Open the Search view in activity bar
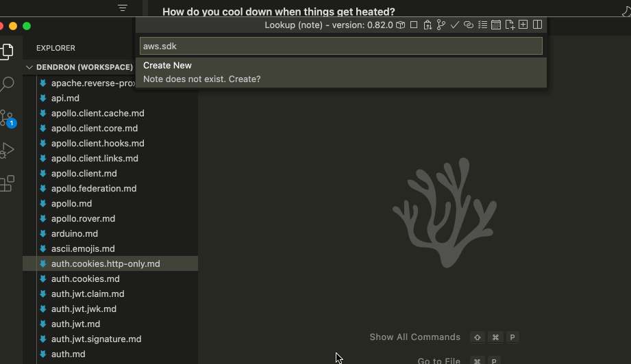Screen dimensions: 631x364 click(x=7, y=84)
